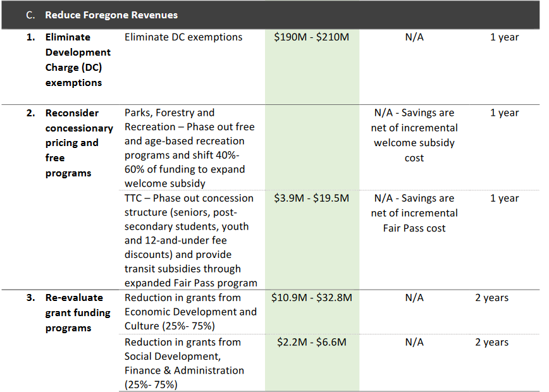Click the "1 year" timeline for DC exemptions
549x392 pixels.
504,37
